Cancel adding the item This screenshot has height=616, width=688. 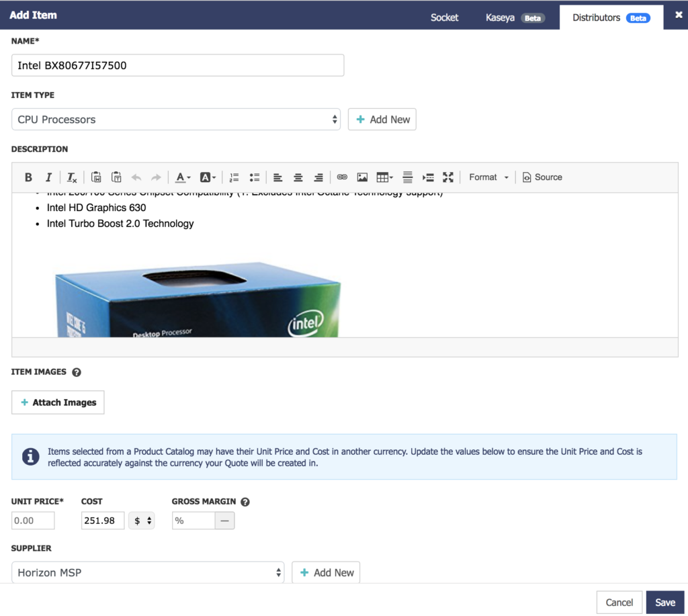pyautogui.click(x=619, y=603)
